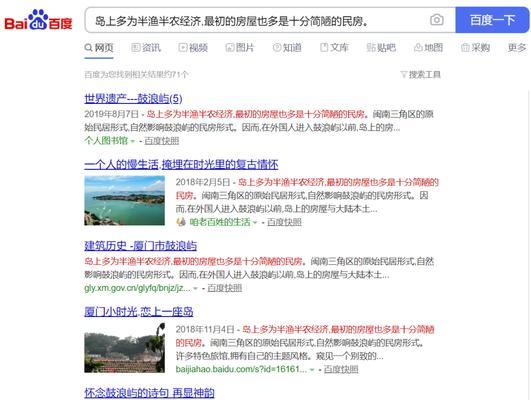Switch to the 资讯 tab
Image resolution: width=531 pixels, height=400 pixels.
146,48
